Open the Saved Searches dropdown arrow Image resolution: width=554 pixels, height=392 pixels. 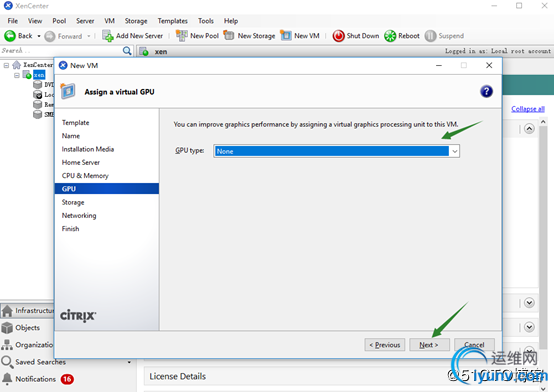click(x=129, y=362)
